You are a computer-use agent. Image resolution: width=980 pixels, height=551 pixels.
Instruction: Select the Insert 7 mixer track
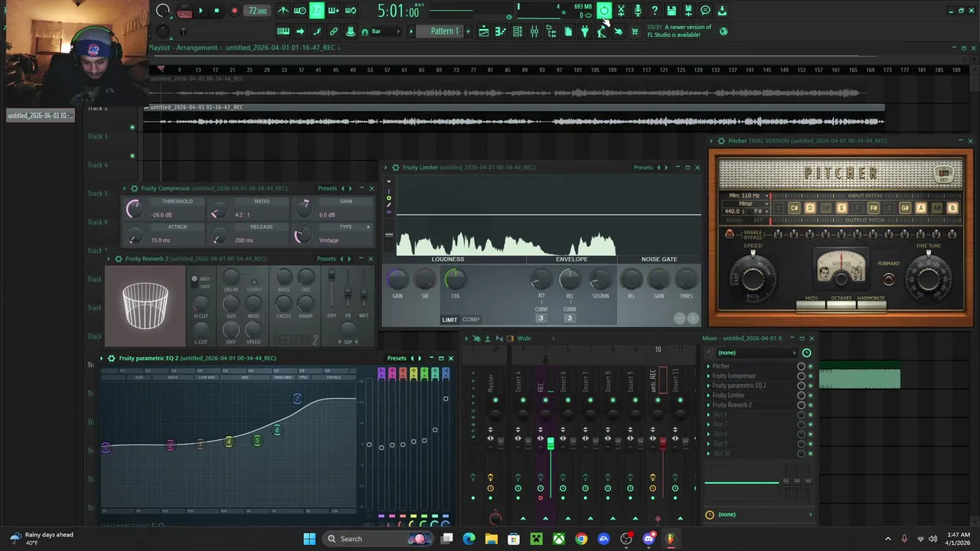pyautogui.click(x=586, y=381)
